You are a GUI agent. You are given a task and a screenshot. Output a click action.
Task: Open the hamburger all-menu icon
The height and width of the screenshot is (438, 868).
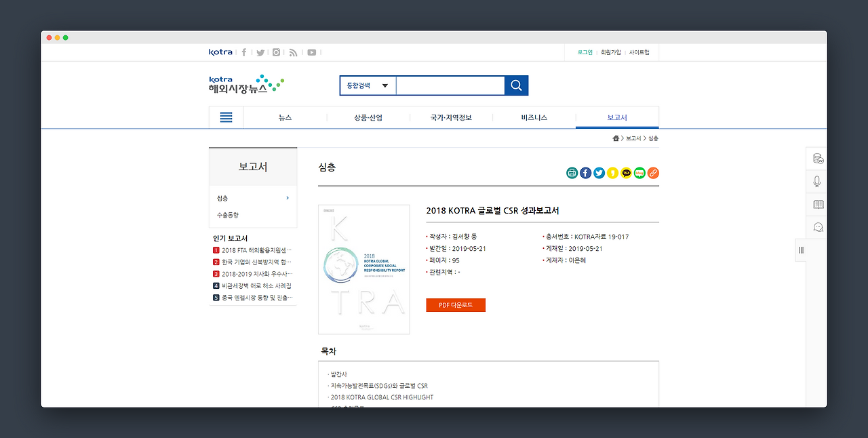tap(226, 117)
